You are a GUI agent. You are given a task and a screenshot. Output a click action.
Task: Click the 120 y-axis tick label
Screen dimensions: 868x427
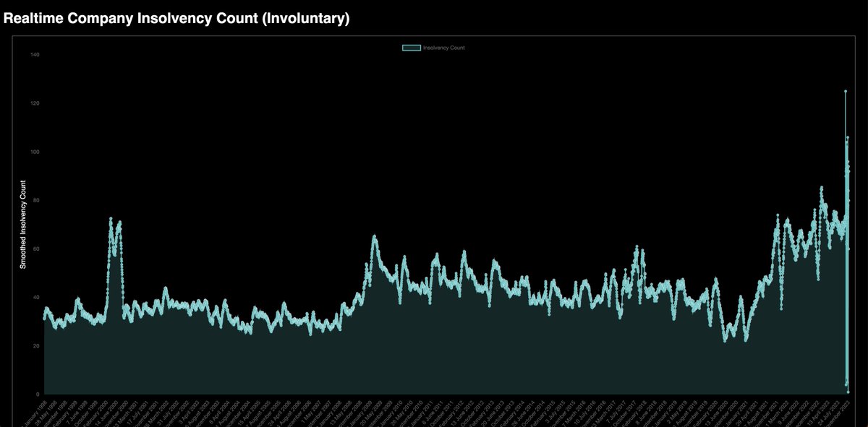pos(35,103)
